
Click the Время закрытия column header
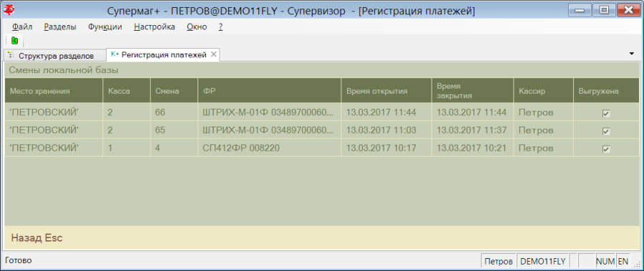[473, 91]
